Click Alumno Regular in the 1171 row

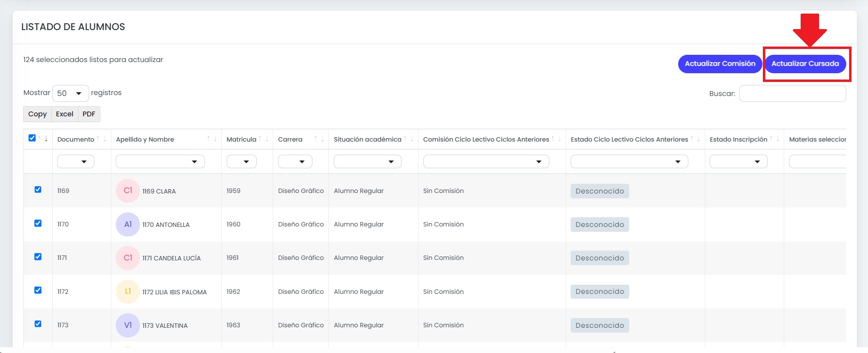pos(358,257)
